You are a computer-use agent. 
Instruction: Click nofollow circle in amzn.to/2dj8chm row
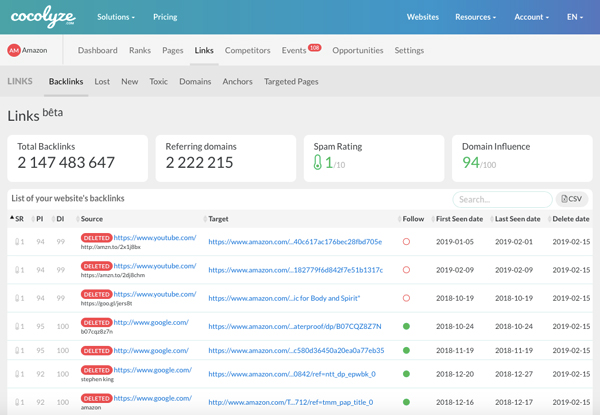point(406,270)
